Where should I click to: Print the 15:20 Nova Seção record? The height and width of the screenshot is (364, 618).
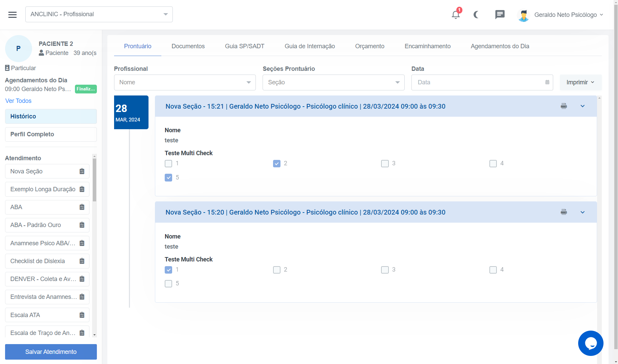[564, 212]
